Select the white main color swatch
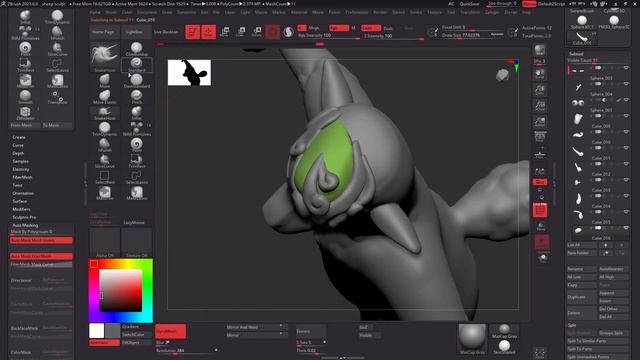The image size is (640, 360). (x=97, y=331)
